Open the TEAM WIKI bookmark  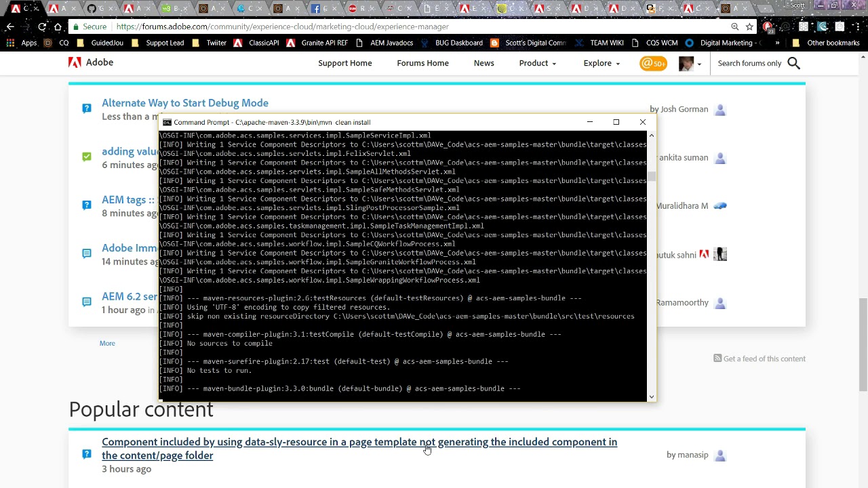coord(599,43)
